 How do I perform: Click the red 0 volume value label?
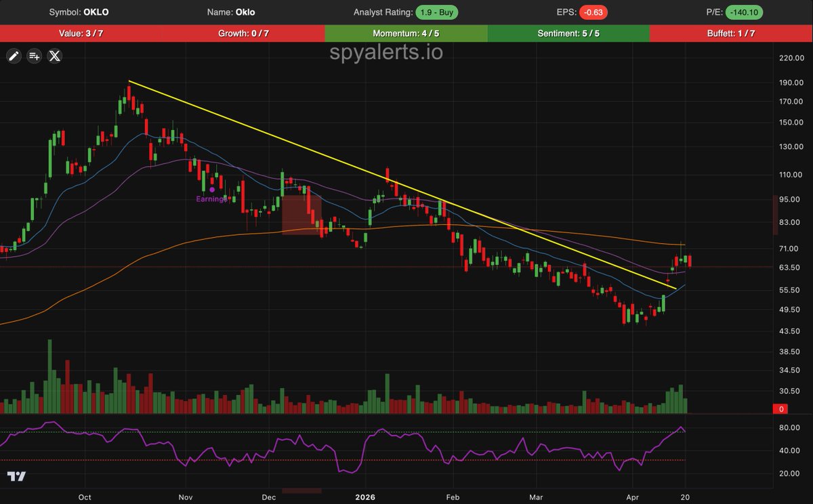click(781, 409)
